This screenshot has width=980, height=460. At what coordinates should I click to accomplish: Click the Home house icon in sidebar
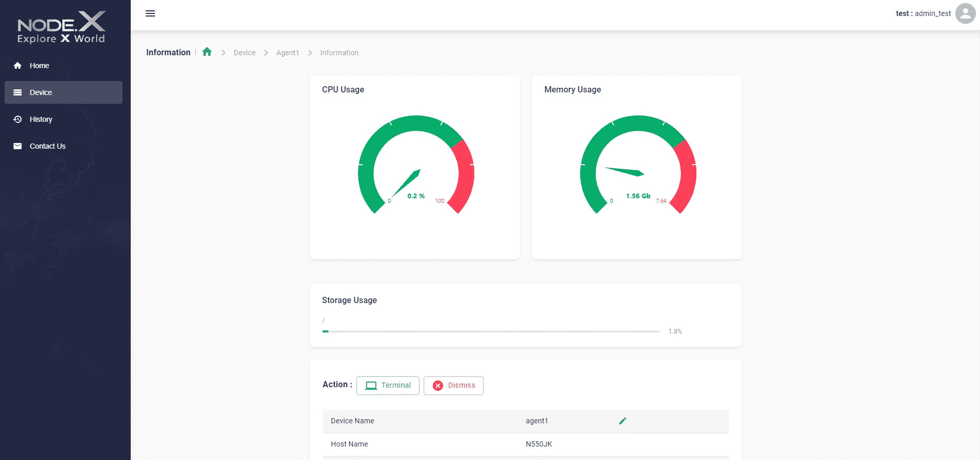click(18, 66)
